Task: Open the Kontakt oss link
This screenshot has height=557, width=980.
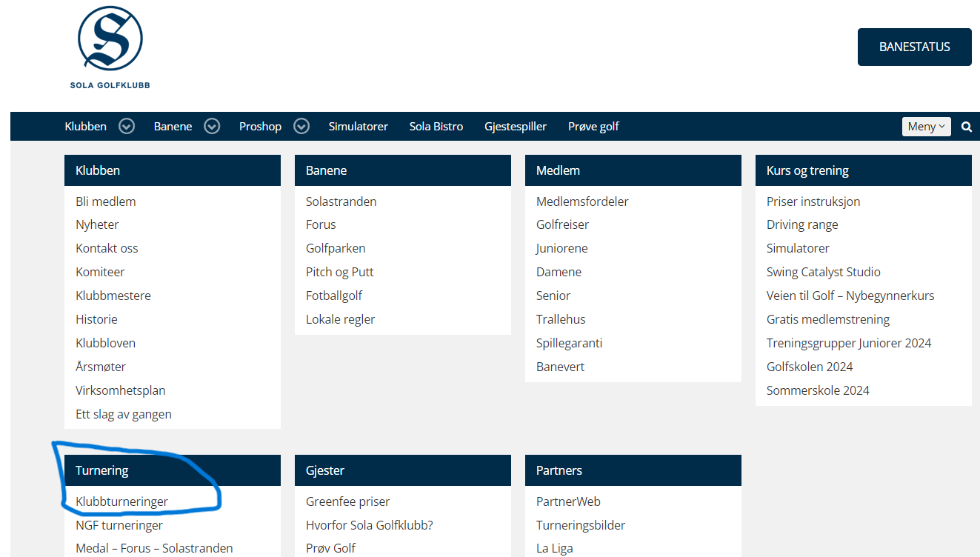Action: [x=107, y=248]
